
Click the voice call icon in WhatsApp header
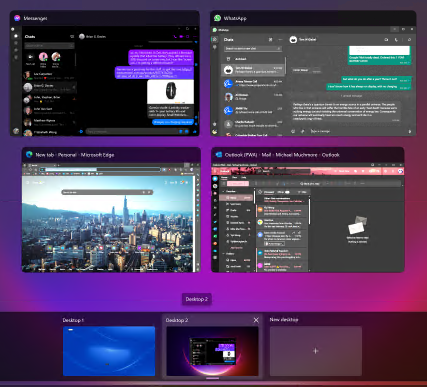click(396, 40)
